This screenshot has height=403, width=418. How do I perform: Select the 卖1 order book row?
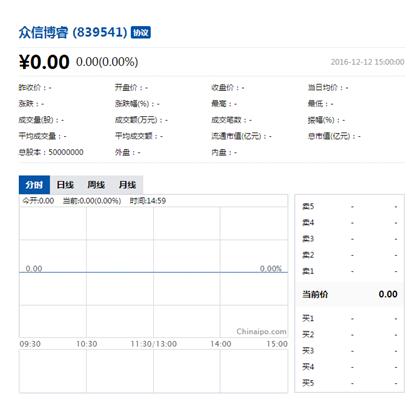click(x=349, y=271)
